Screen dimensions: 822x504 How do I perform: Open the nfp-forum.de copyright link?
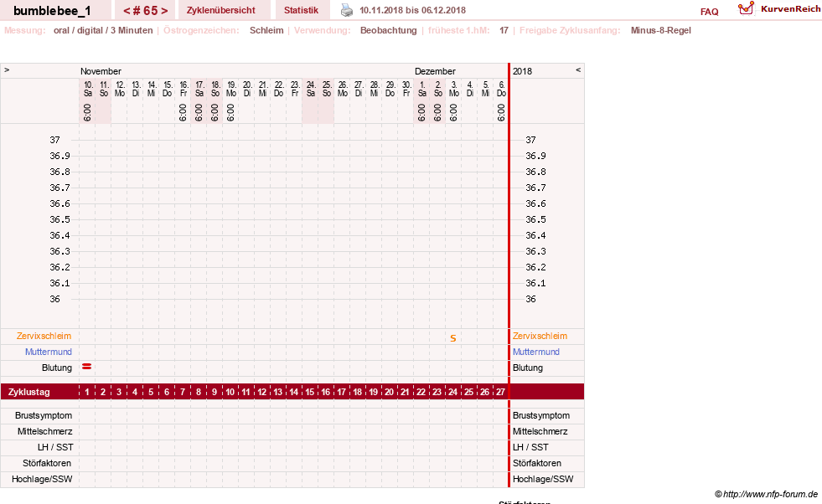(x=766, y=494)
